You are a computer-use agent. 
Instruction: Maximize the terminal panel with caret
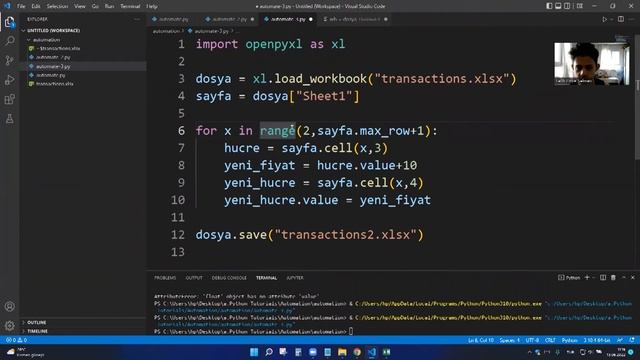pos(624,278)
